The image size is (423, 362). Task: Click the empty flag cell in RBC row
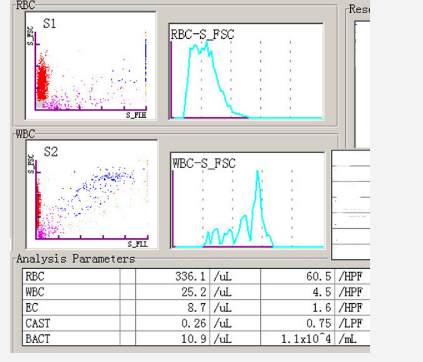pyautogui.click(x=128, y=276)
